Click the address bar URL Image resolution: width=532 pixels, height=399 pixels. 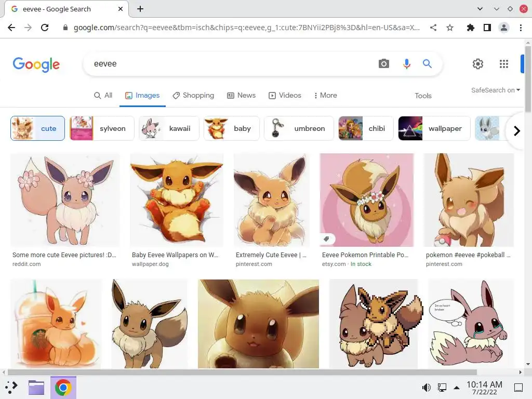247,28
